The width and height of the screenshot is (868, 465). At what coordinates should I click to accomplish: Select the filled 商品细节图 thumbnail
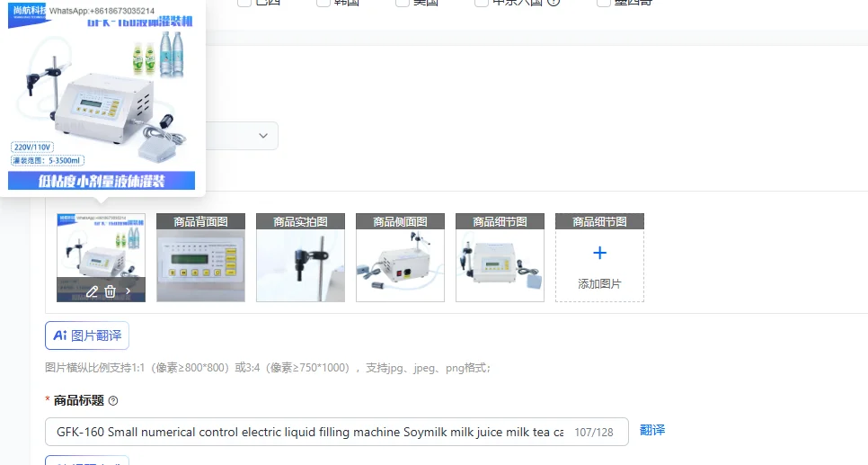pyautogui.click(x=500, y=258)
